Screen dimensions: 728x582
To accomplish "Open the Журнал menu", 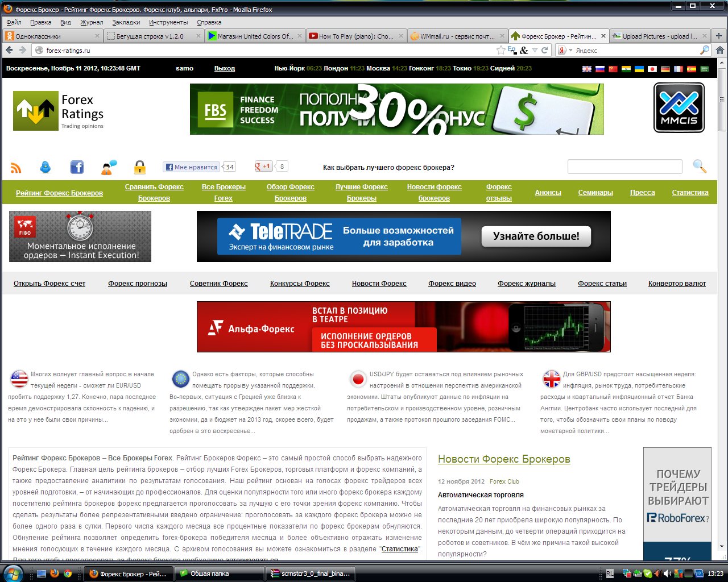I will point(92,22).
